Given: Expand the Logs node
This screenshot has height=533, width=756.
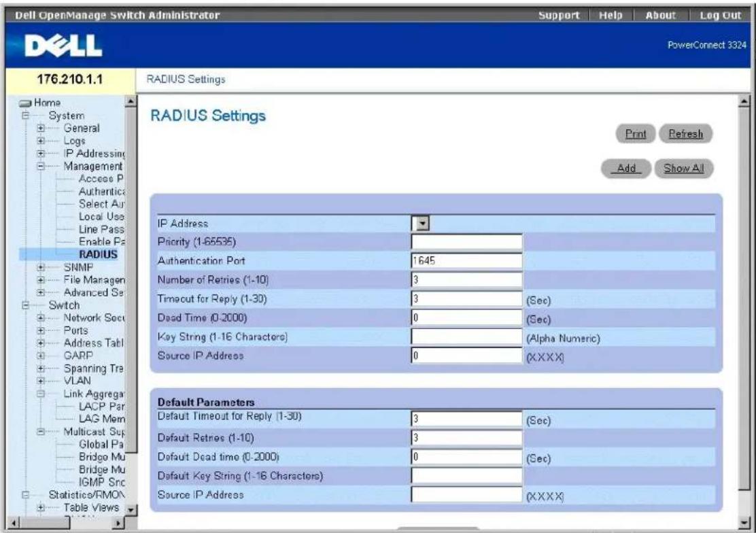Looking at the screenshot, I should 41,141.
